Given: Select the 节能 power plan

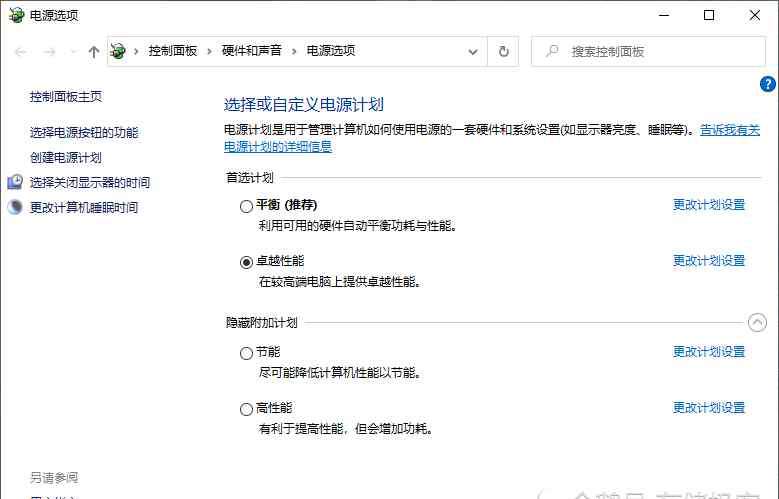Looking at the screenshot, I should 246,353.
